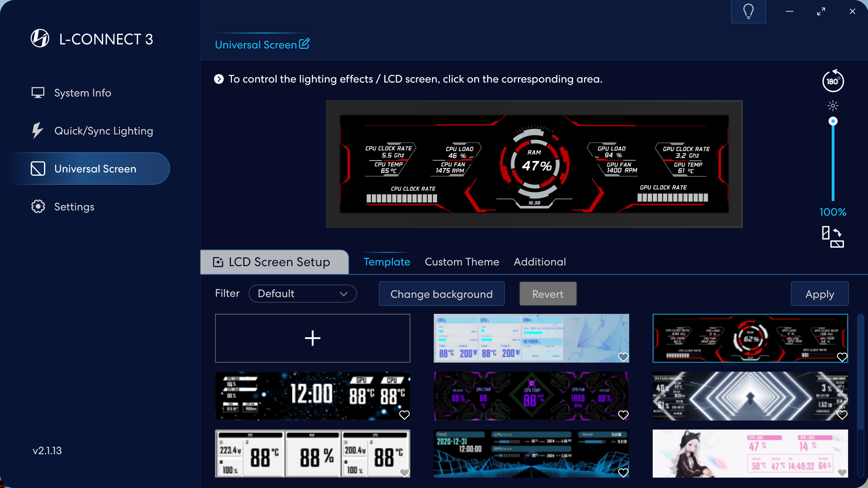Click the Change background button

pos(441,294)
